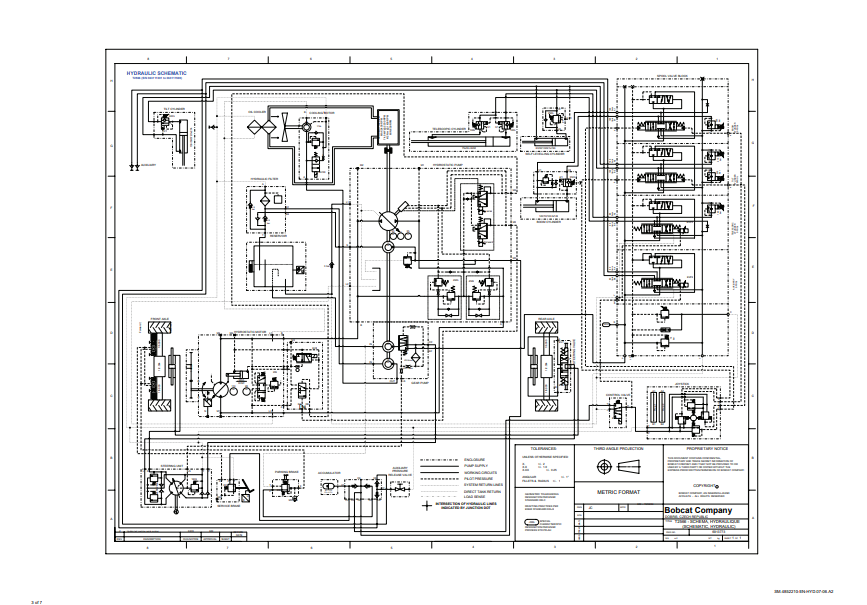Click the FRONT AXLE label
The image size is (867, 605).
(x=159, y=319)
